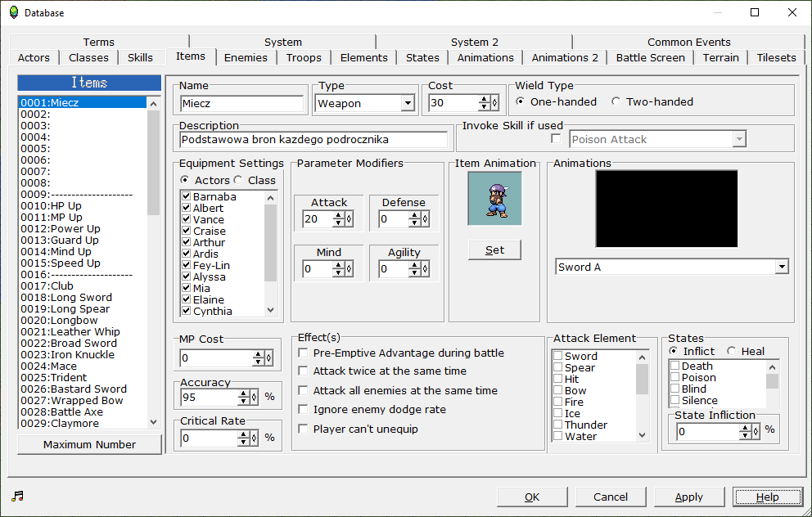Open the Enemies tab
The height and width of the screenshot is (517, 812).
pos(246,57)
